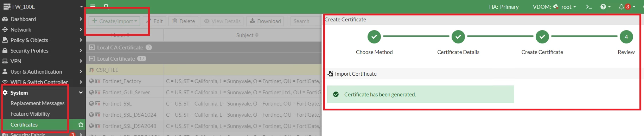The height and width of the screenshot is (136, 644).
Task: Sort by the Subject column header
Action: (x=247, y=35)
